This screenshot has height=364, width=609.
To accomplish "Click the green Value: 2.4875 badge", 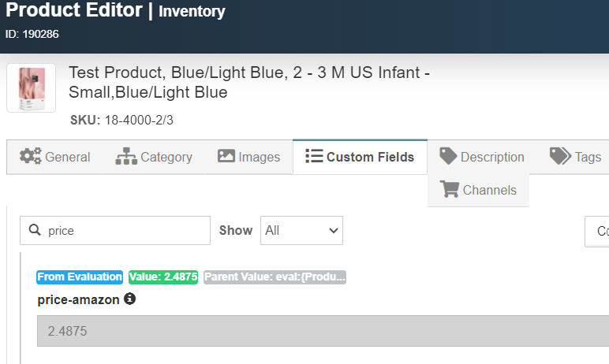I will coord(163,277).
